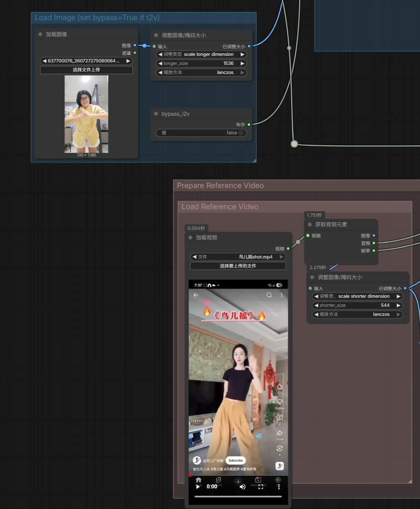Image resolution: width=420 pixels, height=509 pixels.
Task: Click 已调整大小 output slot of lower resize node
Action: tap(405, 288)
